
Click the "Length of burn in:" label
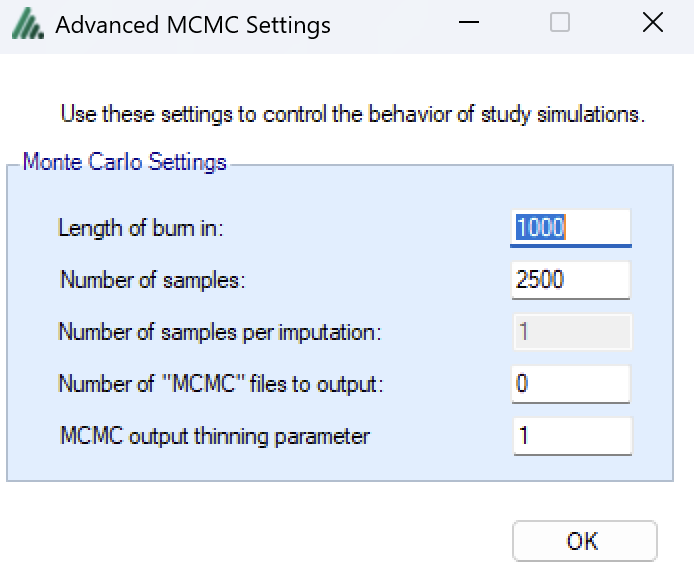pyautogui.click(x=140, y=228)
